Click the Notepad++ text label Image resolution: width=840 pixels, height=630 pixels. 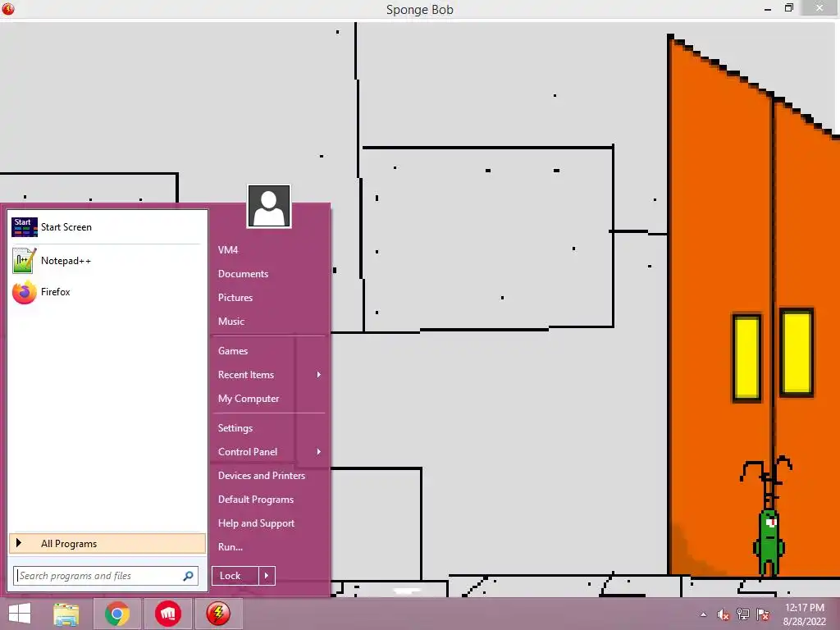pyautogui.click(x=66, y=261)
